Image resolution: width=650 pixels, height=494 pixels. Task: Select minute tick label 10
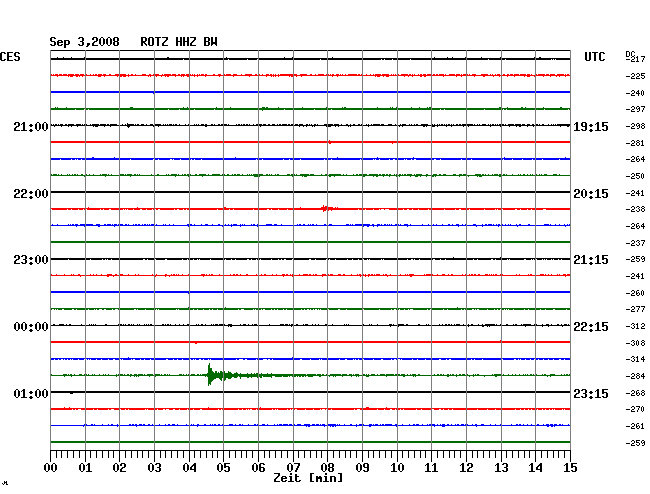tap(397, 468)
